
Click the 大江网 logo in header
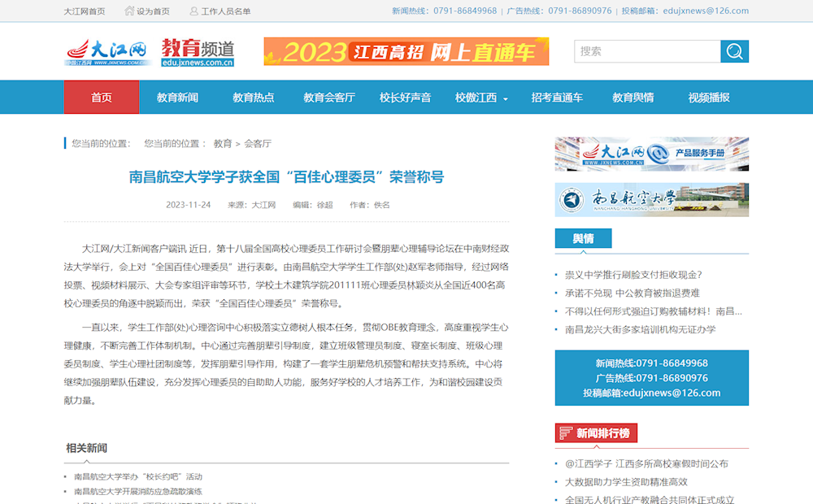108,52
